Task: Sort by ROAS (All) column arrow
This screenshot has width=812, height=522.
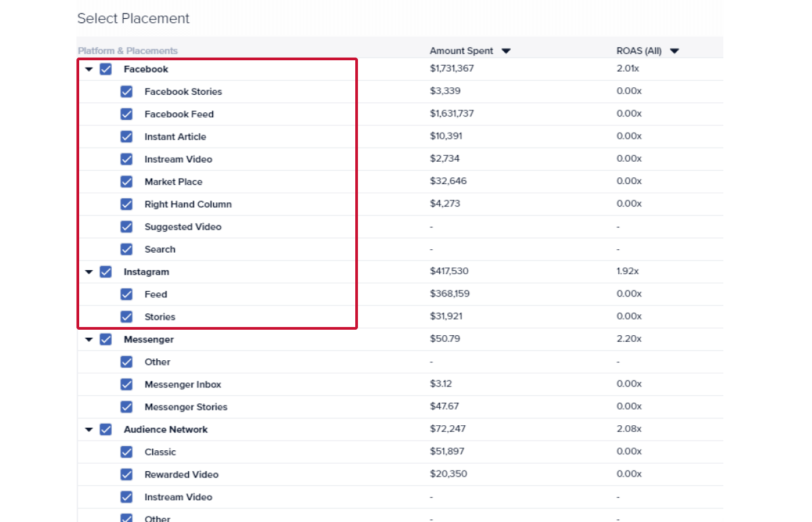Action: click(675, 51)
